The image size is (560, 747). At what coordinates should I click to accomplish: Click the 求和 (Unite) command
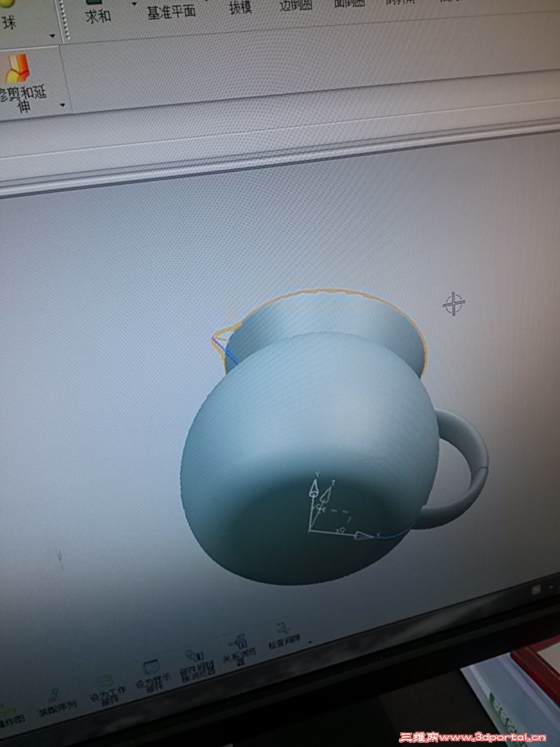click(x=98, y=12)
